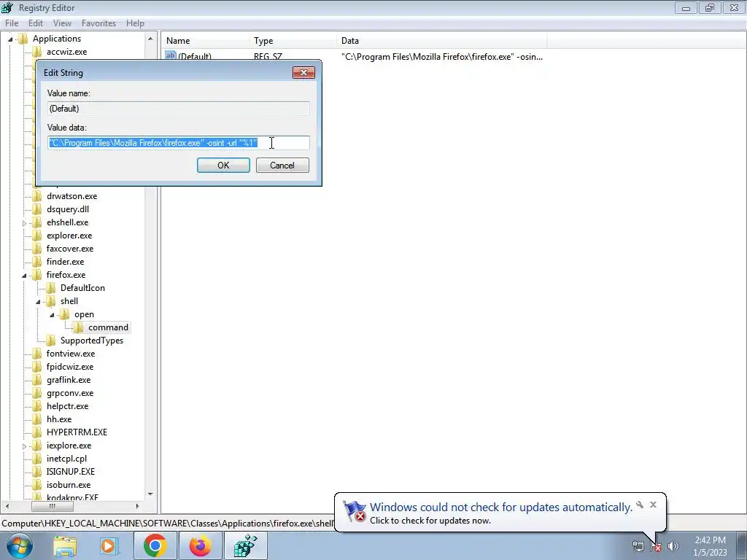747x560 pixels.
Task: Click Registry Editor taskbar icon
Action: tap(245, 545)
